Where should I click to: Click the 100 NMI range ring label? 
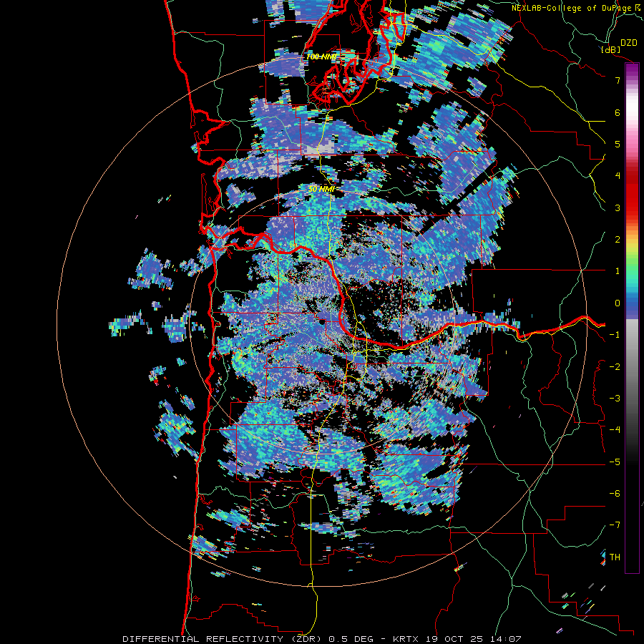[x=321, y=57]
